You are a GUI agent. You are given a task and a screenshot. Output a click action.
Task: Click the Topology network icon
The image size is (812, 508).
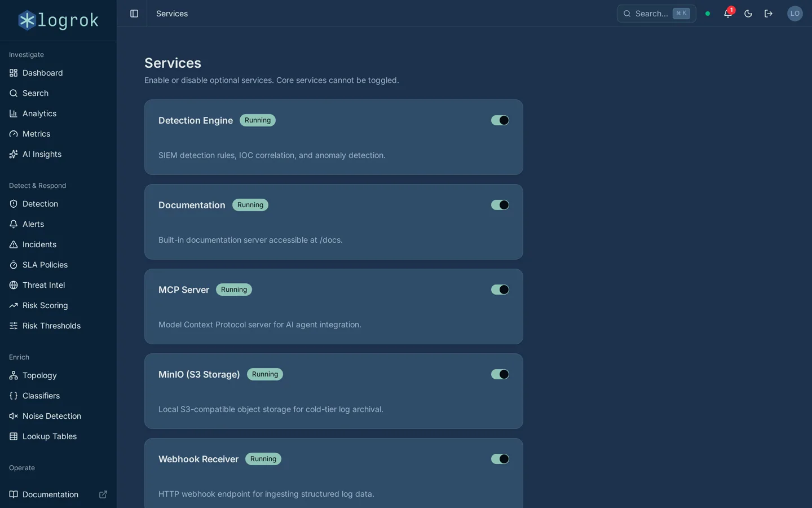coord(14,375)
